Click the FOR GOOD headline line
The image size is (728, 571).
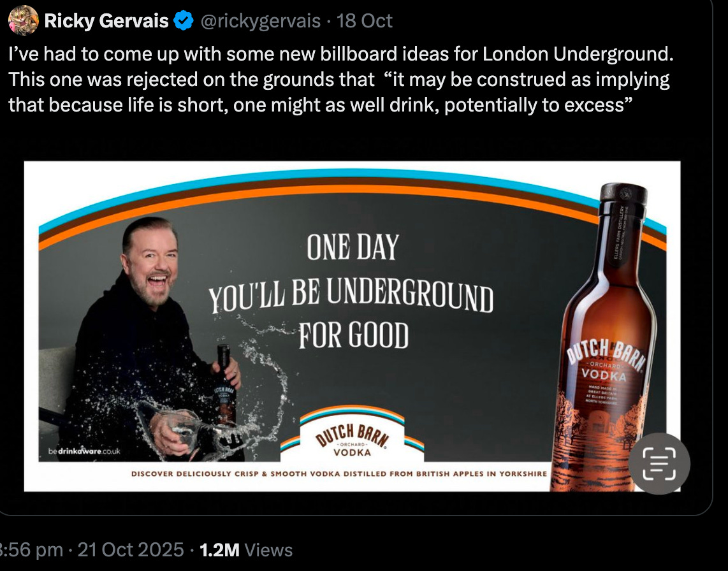click(354, 335)
